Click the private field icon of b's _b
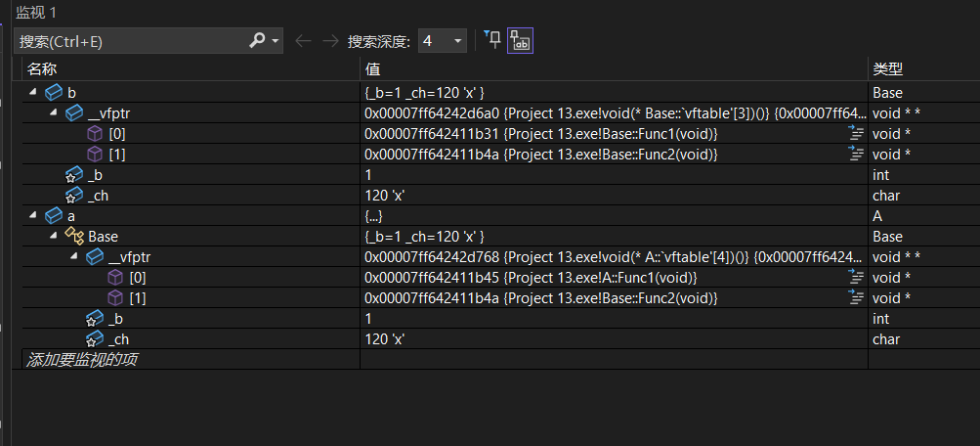The height and width of the screenshot is (446, 980). [x=74, y=175]
